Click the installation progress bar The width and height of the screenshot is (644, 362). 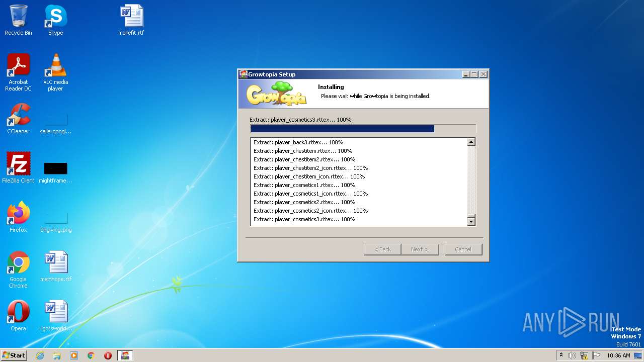pos(363,129)
